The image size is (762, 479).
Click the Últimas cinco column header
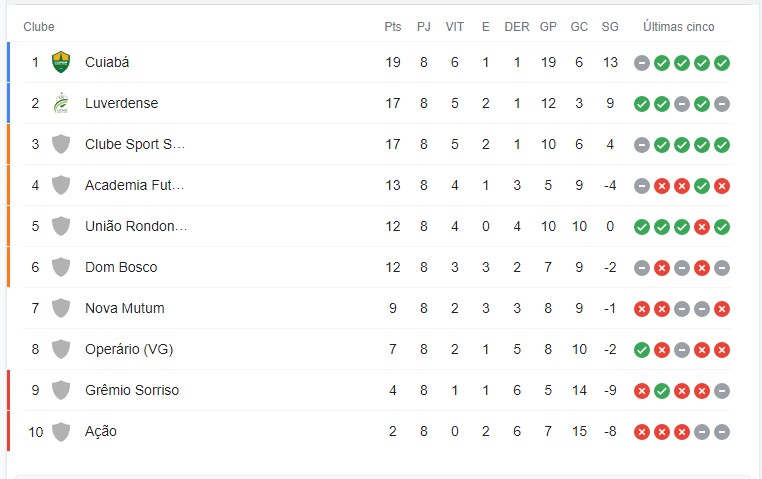point(679,27)
